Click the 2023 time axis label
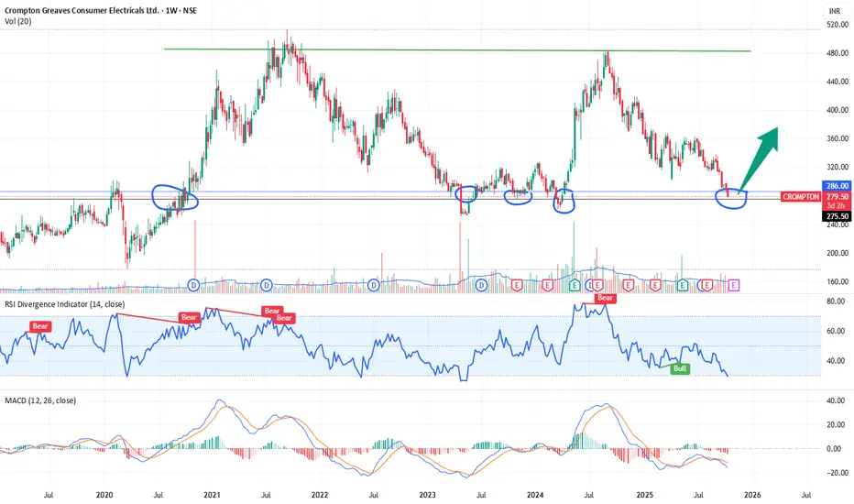 coord(428,495)
